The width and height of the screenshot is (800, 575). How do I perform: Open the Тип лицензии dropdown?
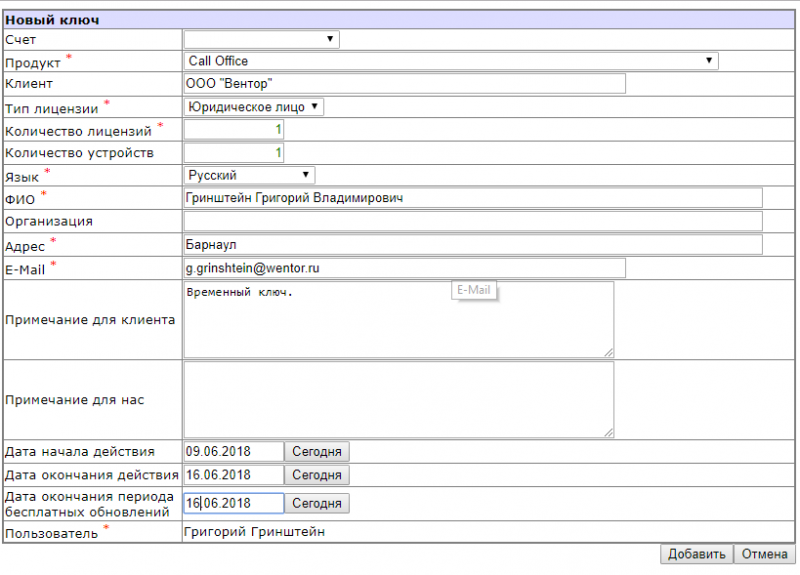254,107
